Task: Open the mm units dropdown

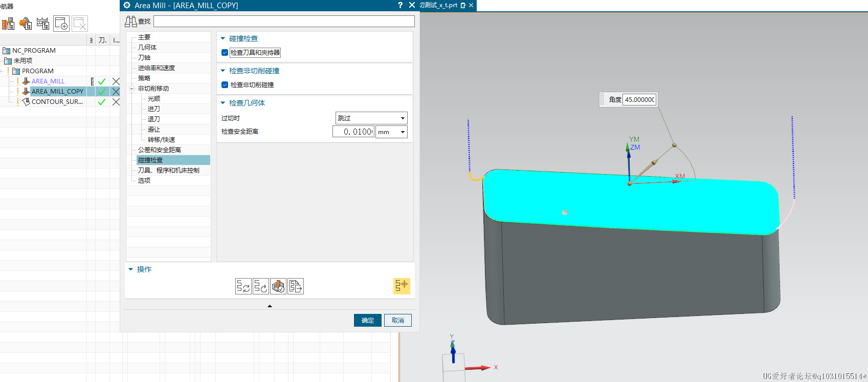Action: point(392,132)
